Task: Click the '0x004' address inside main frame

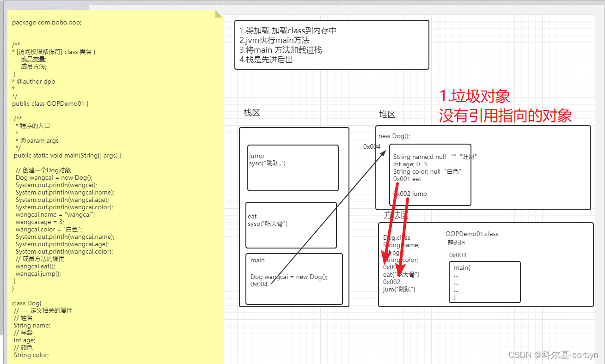Action: click(x=259, y=284)
